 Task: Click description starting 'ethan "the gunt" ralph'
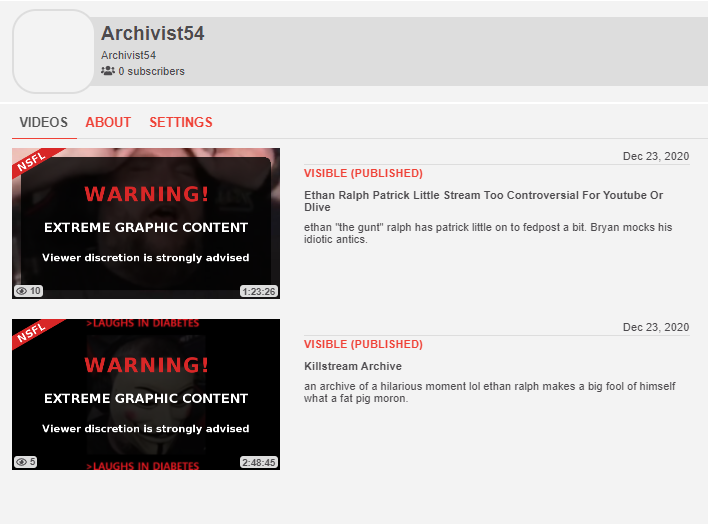488,233
